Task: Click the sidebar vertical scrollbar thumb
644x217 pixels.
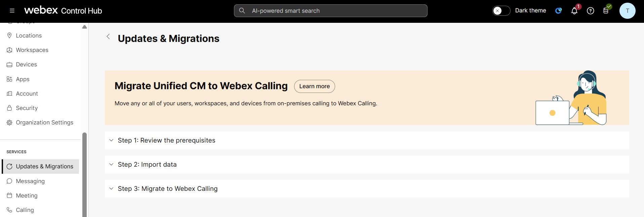Action: [x=84, y=174]
